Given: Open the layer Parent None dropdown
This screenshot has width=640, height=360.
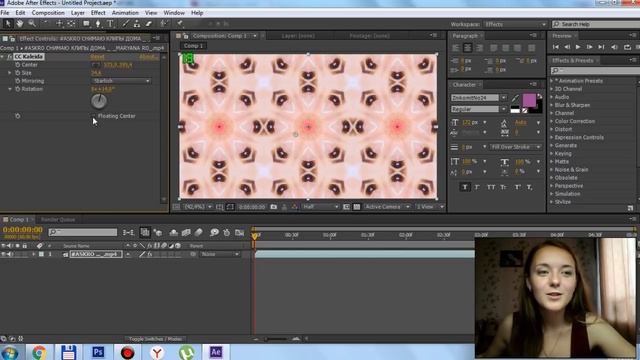Looking at the screenshot, I should click(x=220, y=254).
